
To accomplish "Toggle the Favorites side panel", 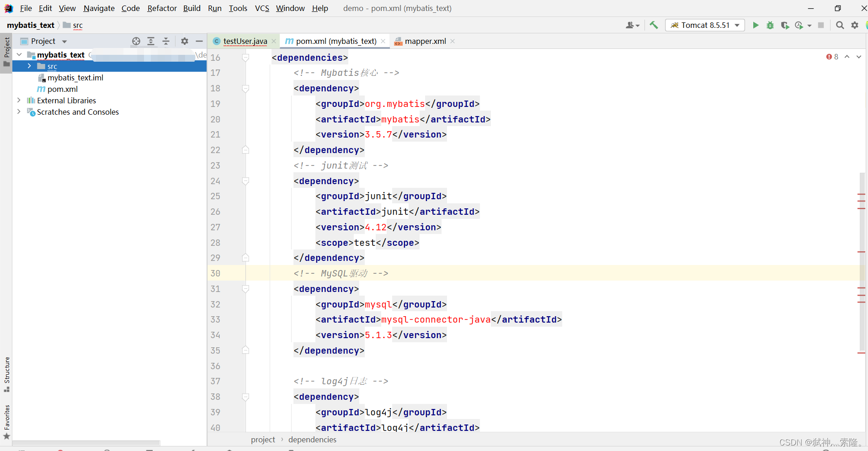I will coord(6,421).
